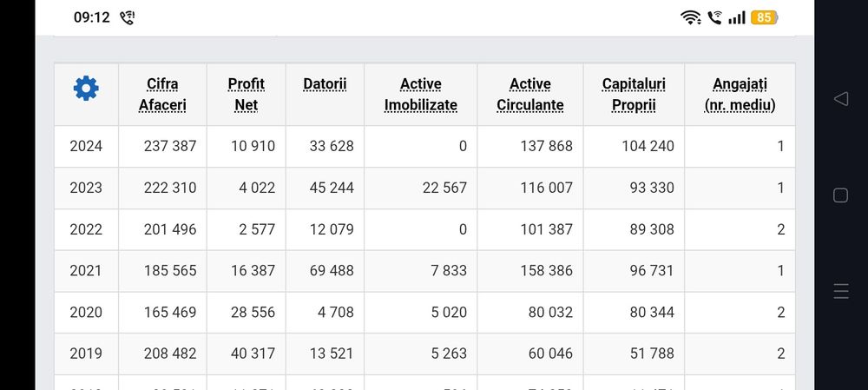The width and height of the screenshot is (868, 390).
Task: Tap the call icon beside clock
Action: (x=127, y=17)
